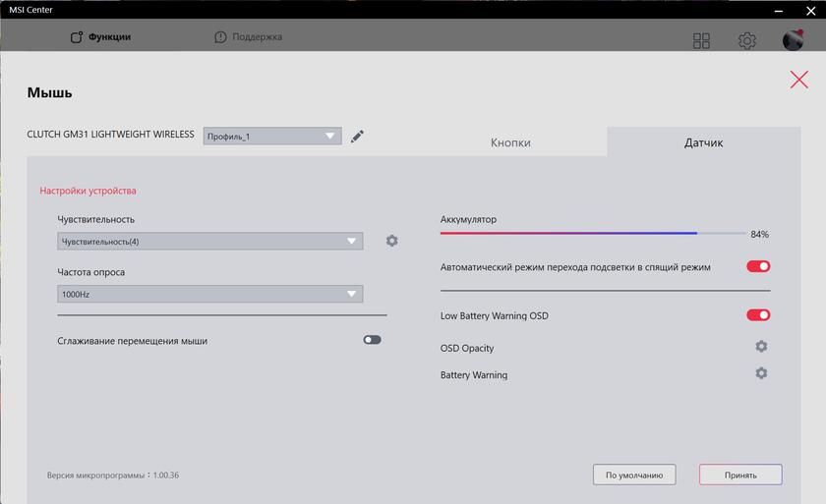Open Battery Warning gear settings
Image resolution: width=826 pixels, height=504 pixels.
(x=760, y=374)
